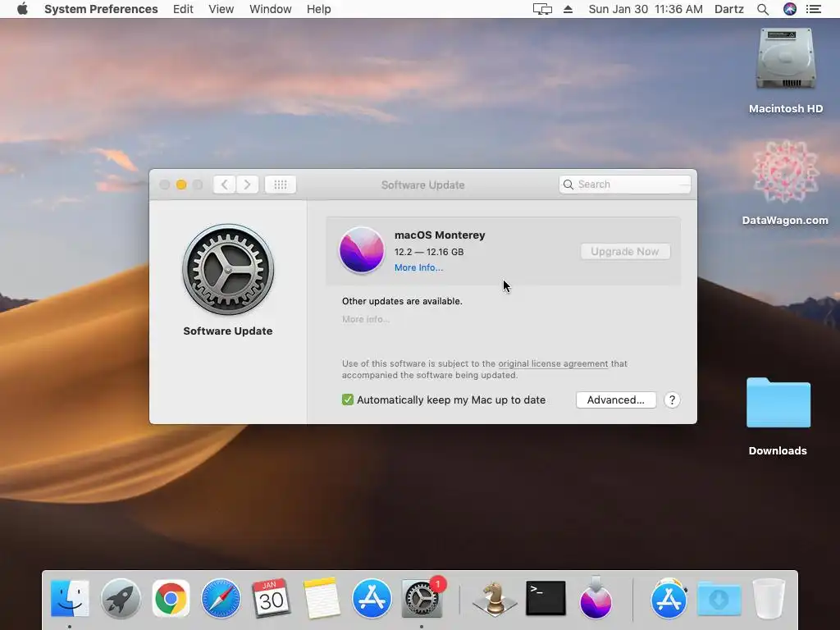840x630 pixels.
Task: Open App Store next to Notes in Dock
Action: coord(372,598)
